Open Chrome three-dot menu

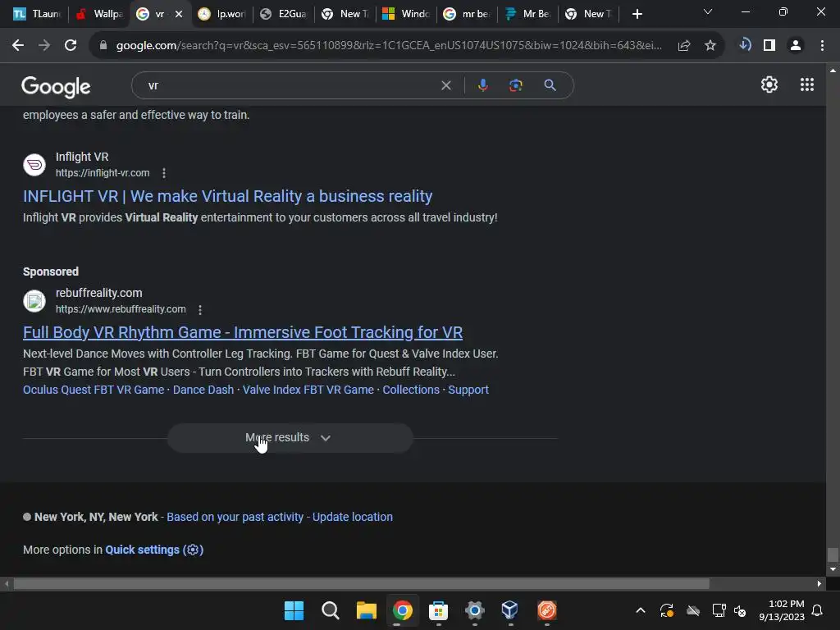click(x=822, y=46)
